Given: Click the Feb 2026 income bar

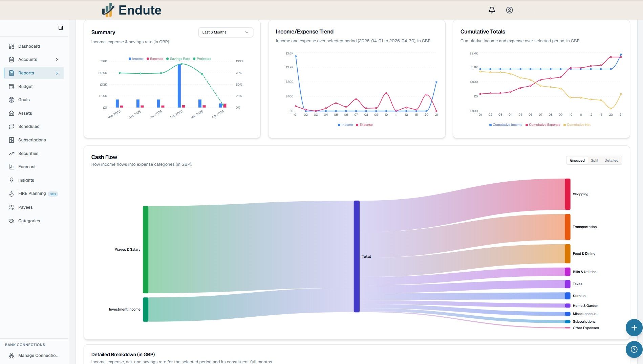Looking at the screenshot, I should (x=179, y=86).
